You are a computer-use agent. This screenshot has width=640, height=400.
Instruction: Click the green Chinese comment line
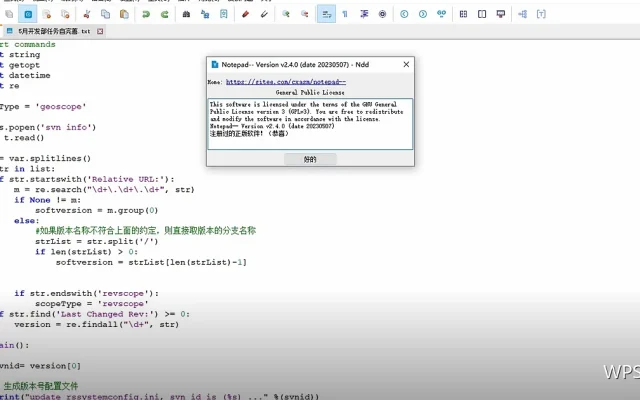click(146, 231)
